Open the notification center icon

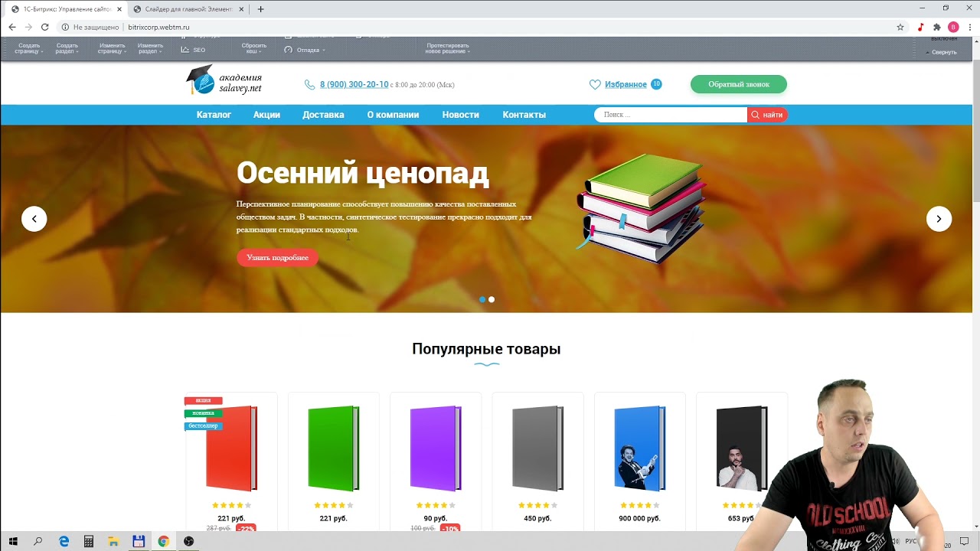pos(964,541)
